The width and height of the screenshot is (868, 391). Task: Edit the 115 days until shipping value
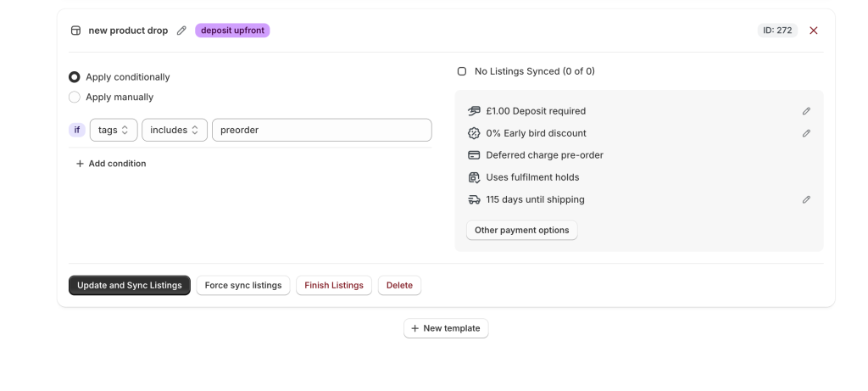coord(806,200)
